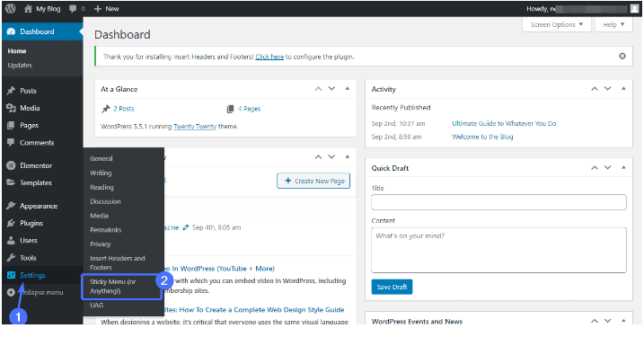The height and width of the screenshot is (337, 644).
Task: Move Quick Draft widget down
Action: (607, 168)
